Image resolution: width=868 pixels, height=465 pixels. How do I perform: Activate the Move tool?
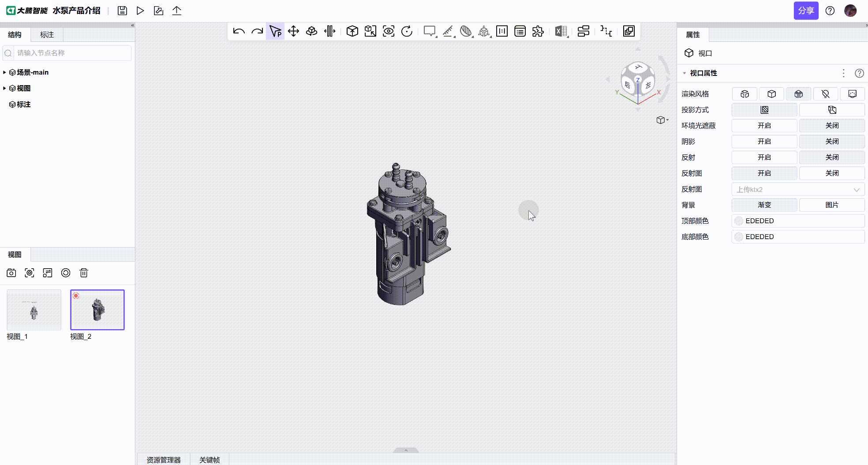click(293, 31)
